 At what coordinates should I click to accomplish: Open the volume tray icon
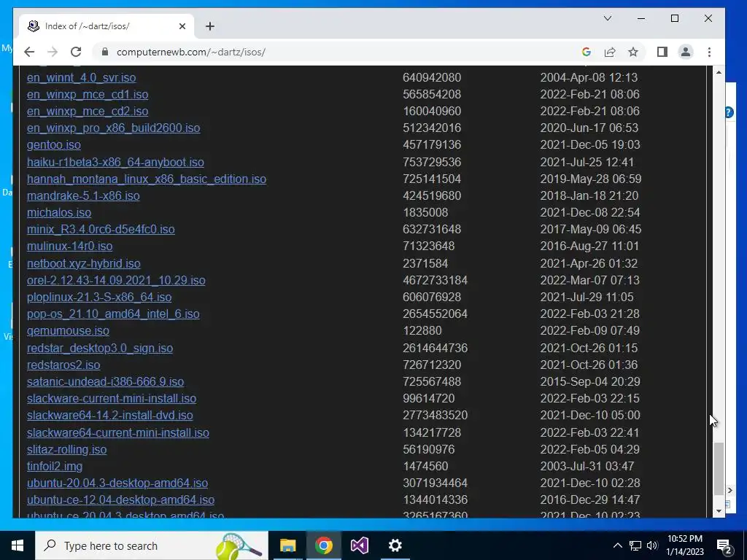click(652, 545)
